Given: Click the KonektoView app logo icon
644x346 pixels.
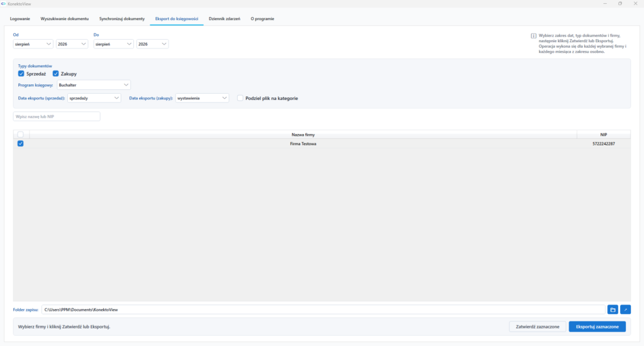Looking at the screenshot, I should pos(4,4).
